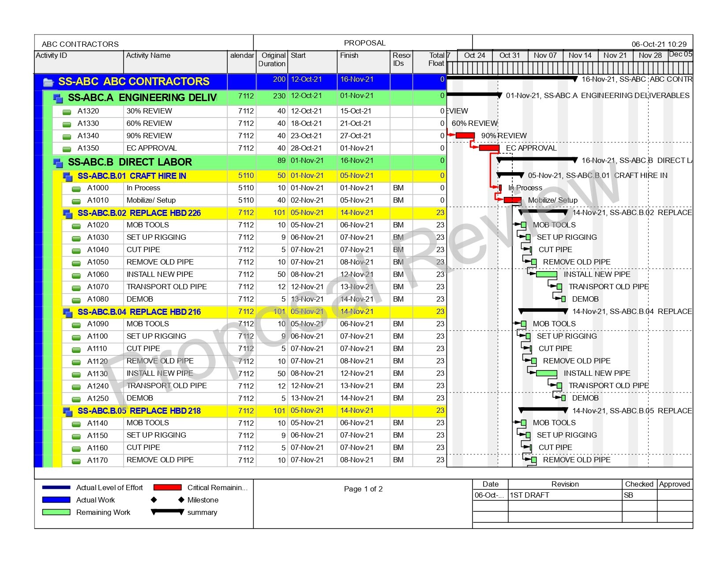Select the Original Duration column header

point(272,62)
